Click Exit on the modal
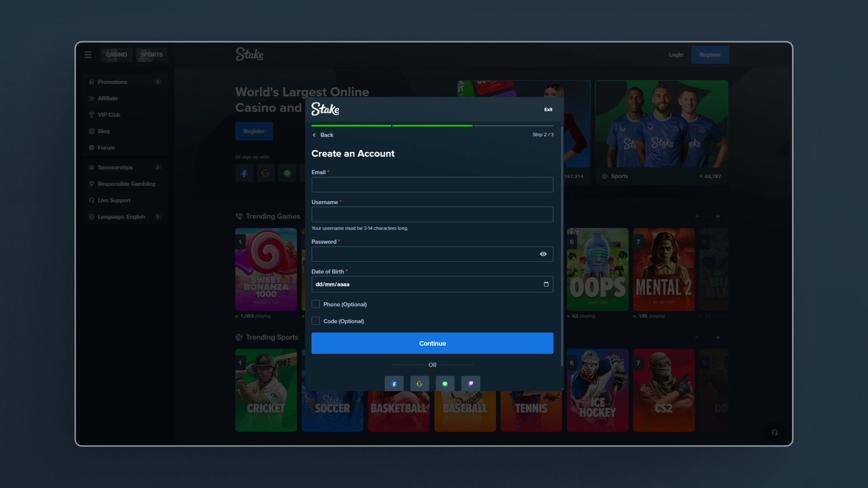 click(x=548, y=109)
